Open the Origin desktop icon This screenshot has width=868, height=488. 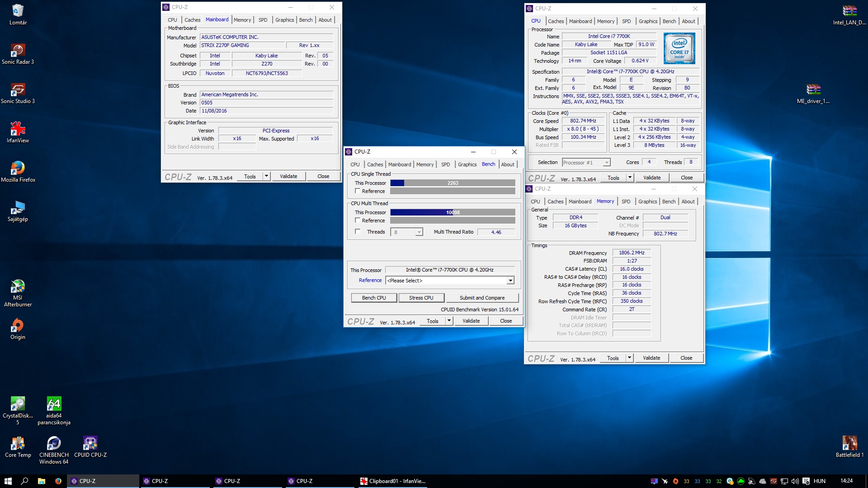pos(18,329)
